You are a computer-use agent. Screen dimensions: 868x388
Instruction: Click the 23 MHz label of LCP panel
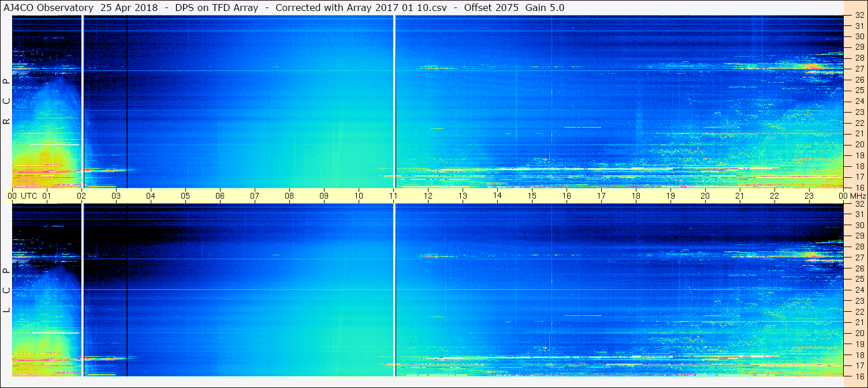point(859,301)
